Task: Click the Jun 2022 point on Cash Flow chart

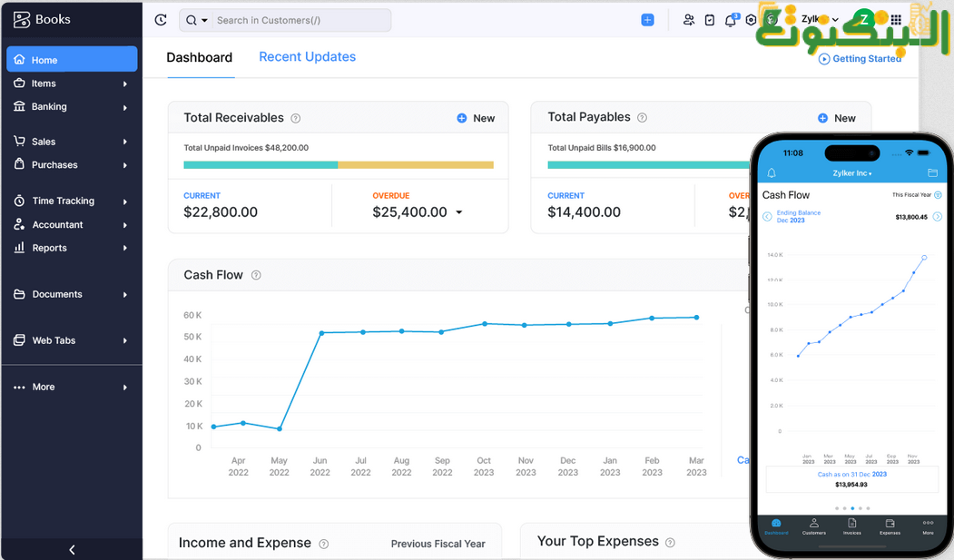Action: tap(322, 333)
